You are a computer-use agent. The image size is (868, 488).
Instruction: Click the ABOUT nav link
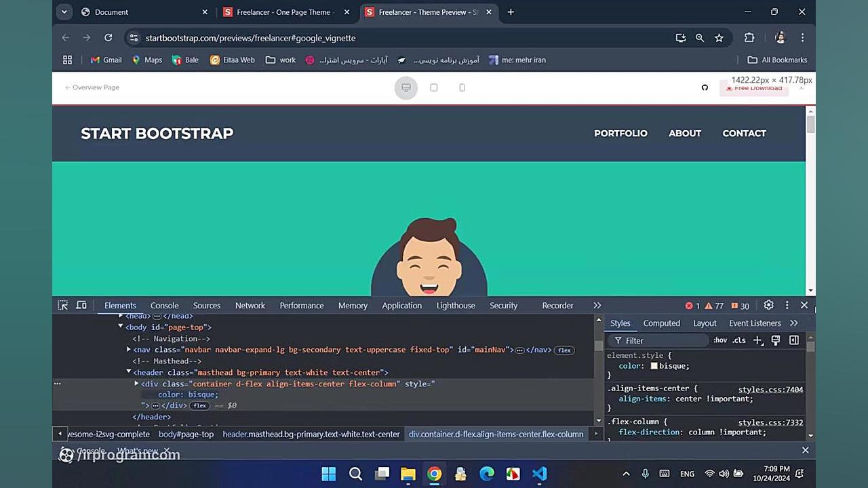[685, 134]
